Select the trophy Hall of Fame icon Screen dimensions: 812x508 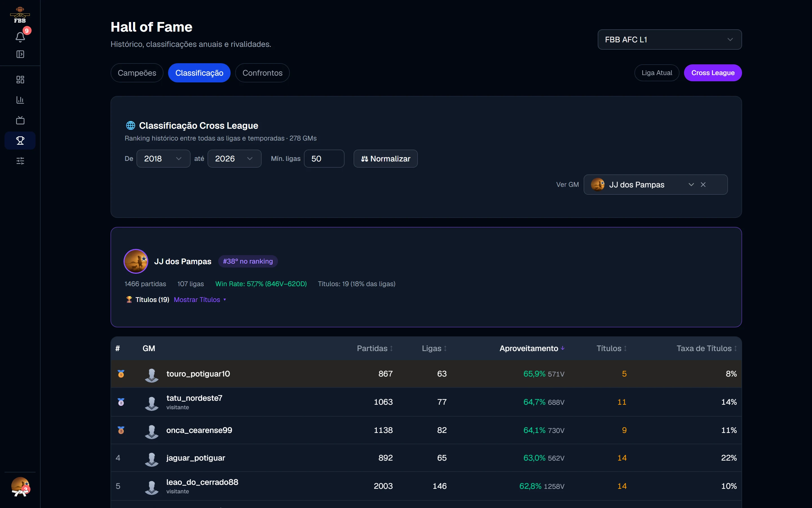(20, 141)
